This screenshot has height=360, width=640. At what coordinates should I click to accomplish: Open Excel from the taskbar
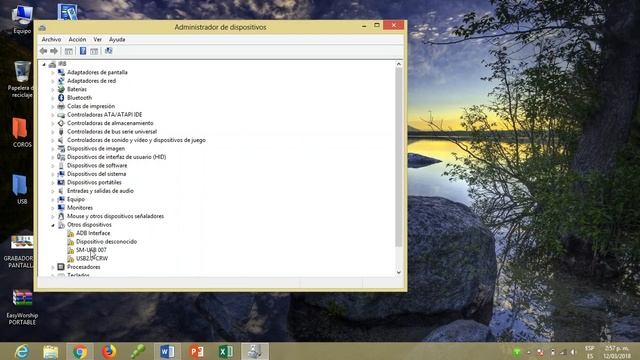226,351
